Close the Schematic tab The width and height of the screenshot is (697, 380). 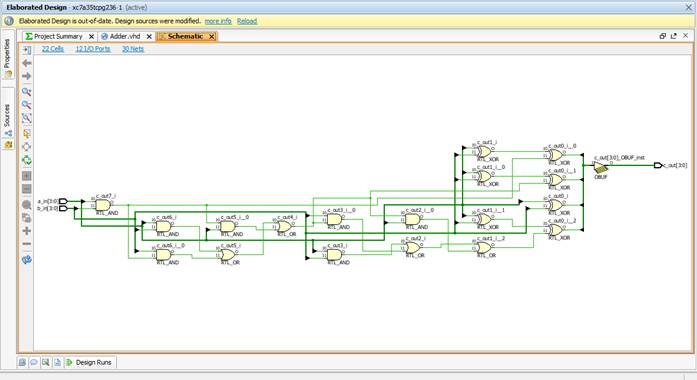212,36
